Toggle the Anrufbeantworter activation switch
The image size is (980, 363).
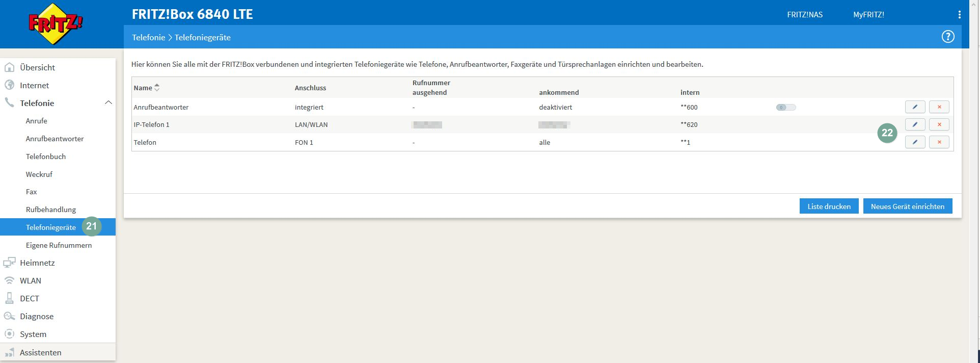coord(785,107)
